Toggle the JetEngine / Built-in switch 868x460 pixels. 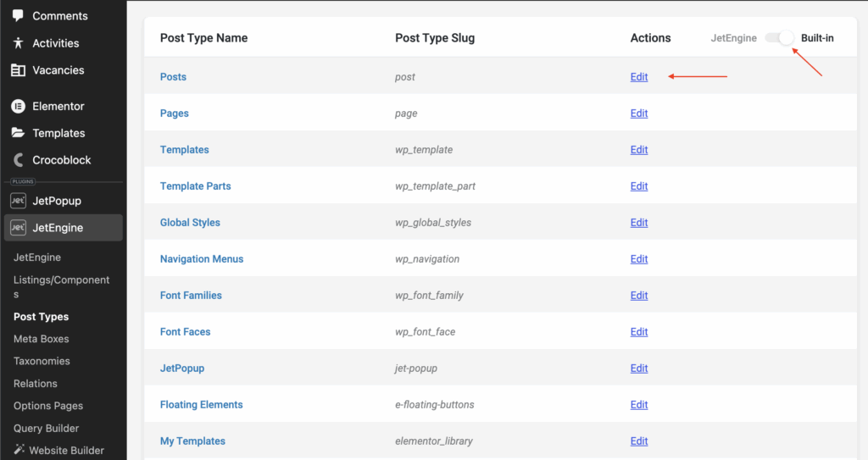(x=780, y=37)
